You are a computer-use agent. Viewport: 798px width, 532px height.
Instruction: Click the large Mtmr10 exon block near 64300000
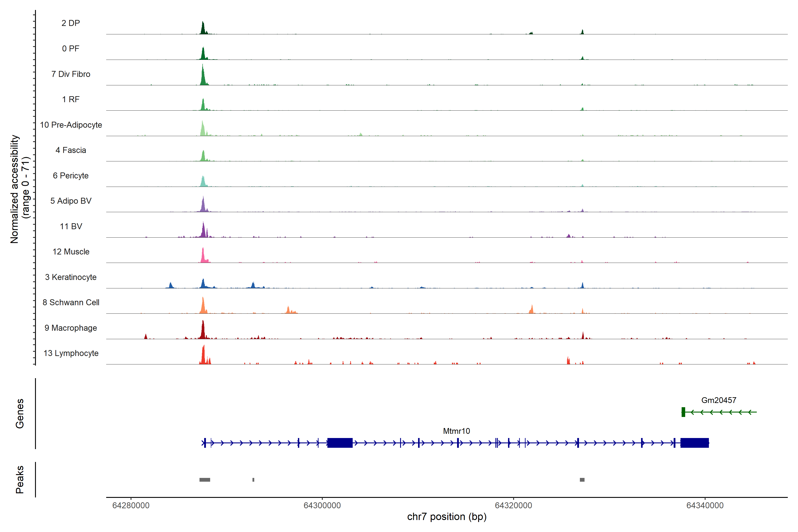(x=340, y=443)
